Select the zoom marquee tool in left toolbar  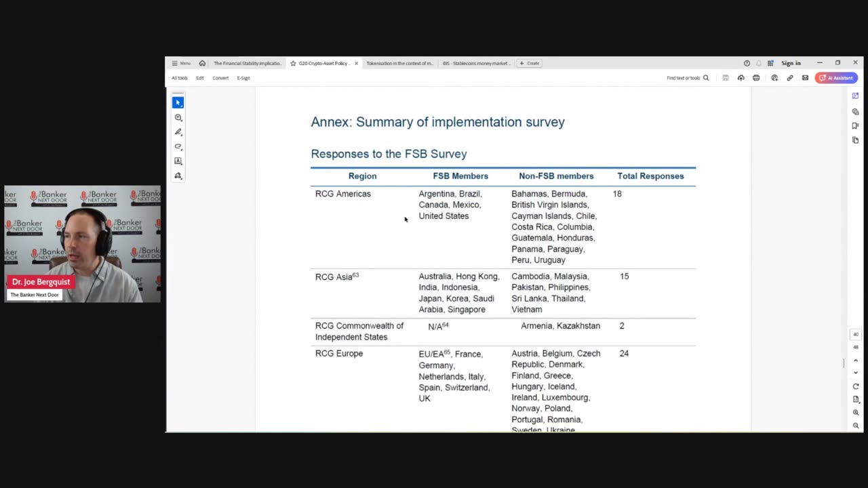pos(178,117)
